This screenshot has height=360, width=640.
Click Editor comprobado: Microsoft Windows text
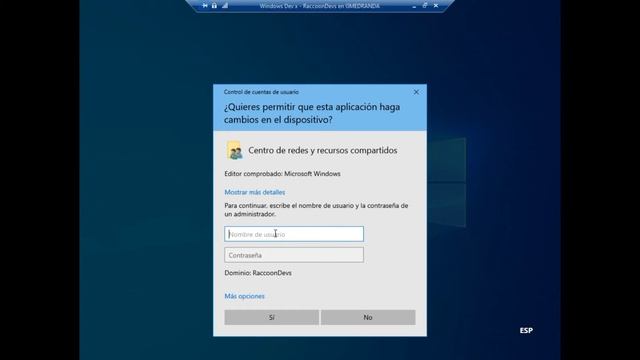282,174
